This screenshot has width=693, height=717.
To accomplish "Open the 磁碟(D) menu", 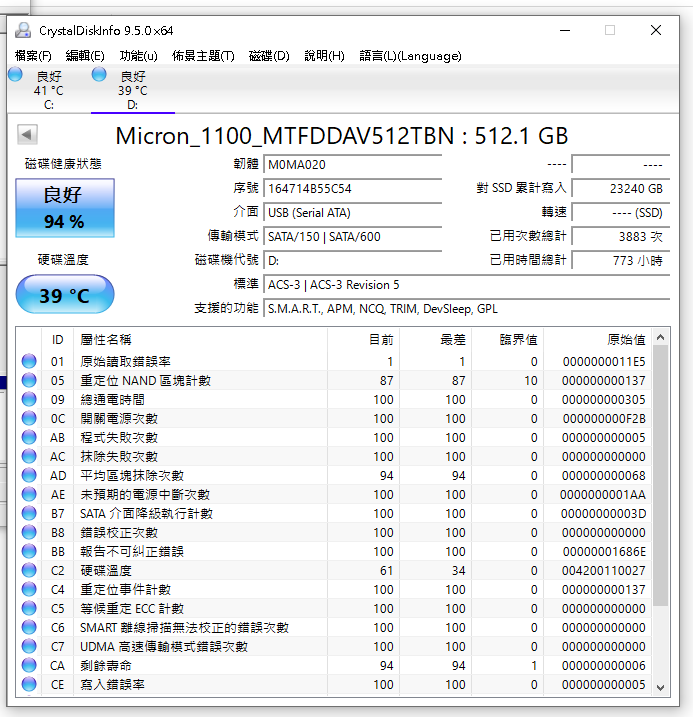I will click(269, 56).
